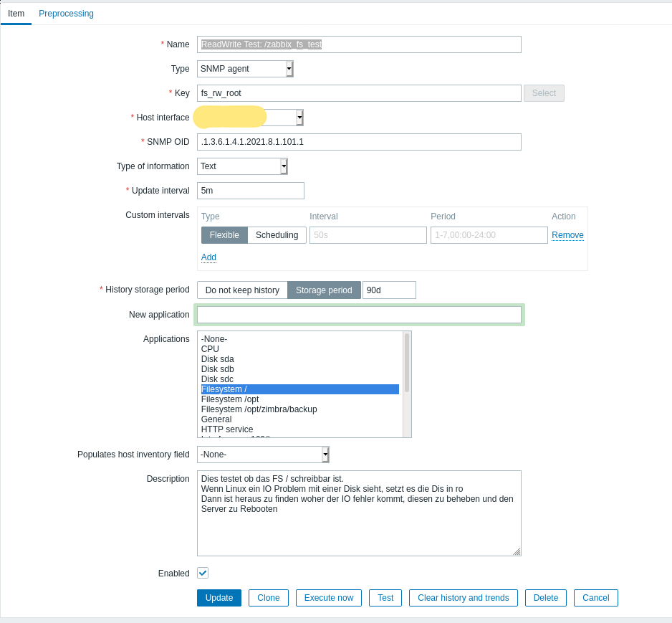Select HTTP service application
This screenshot has height=623, width=672.
click(x=300, y=429)
